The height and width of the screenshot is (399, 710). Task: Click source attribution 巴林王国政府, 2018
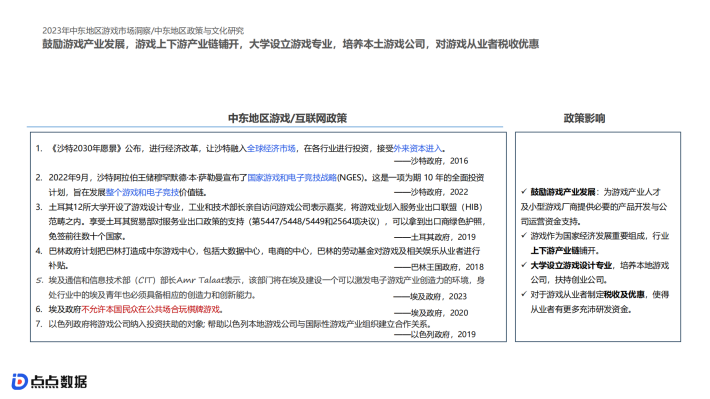(x=439, y=267)
